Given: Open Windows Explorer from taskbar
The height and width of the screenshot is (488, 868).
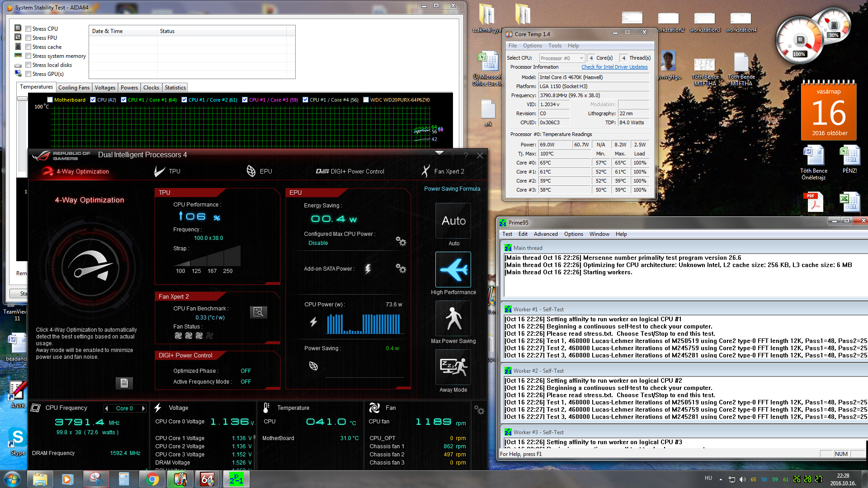Looking at the screenshot, I should (40, 479).
